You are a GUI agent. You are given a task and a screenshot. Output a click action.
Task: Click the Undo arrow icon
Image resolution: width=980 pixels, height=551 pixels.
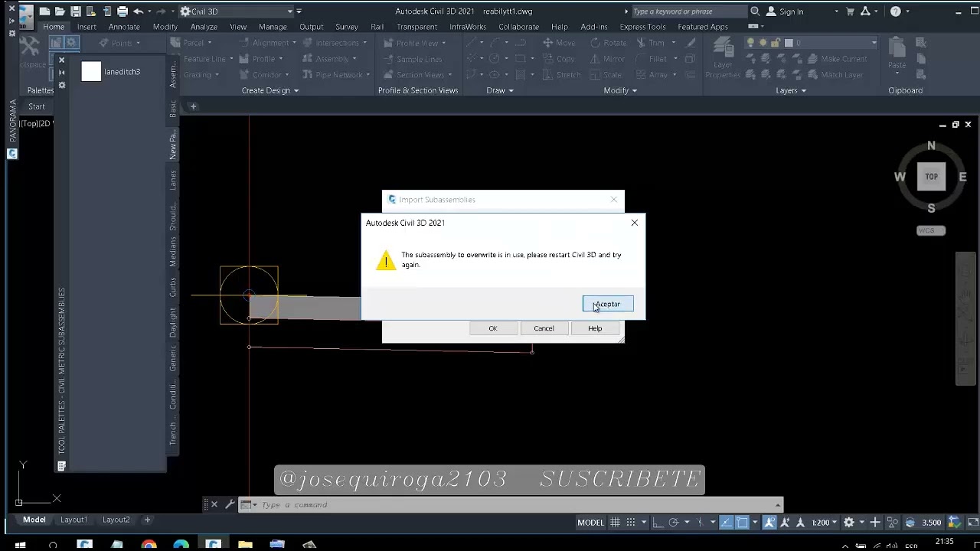pyautogui.click(x=138, y=11)
